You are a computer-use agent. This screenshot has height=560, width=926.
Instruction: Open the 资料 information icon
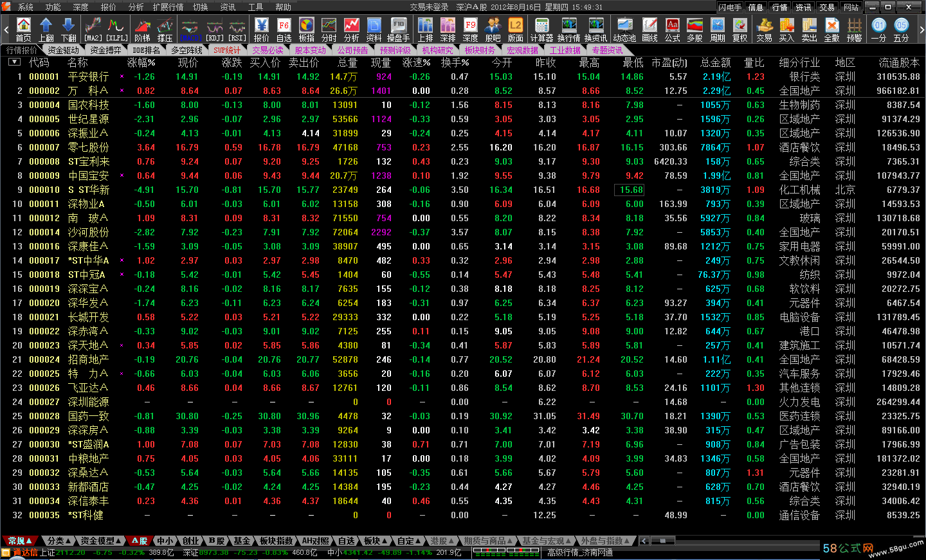click(374, 30)
